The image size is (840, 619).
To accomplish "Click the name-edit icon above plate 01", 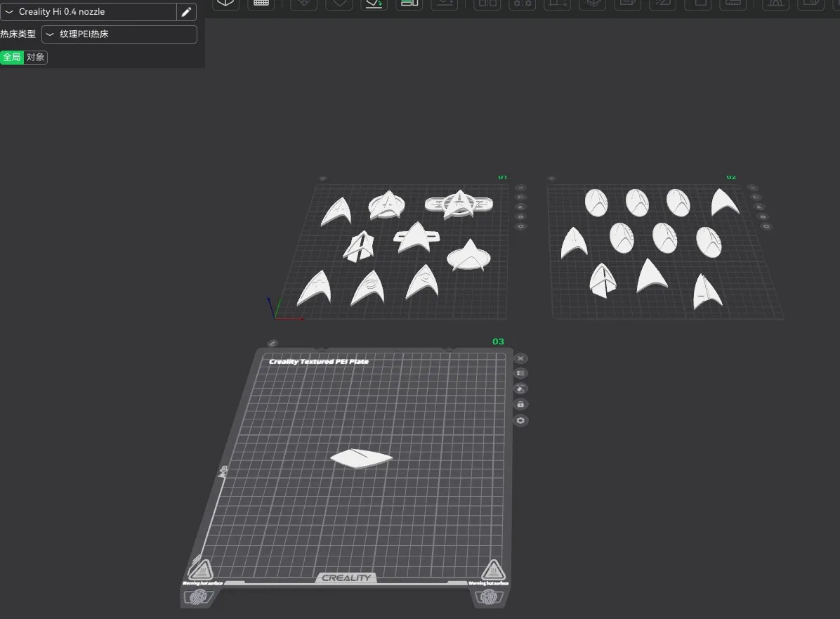I will 322,178.
